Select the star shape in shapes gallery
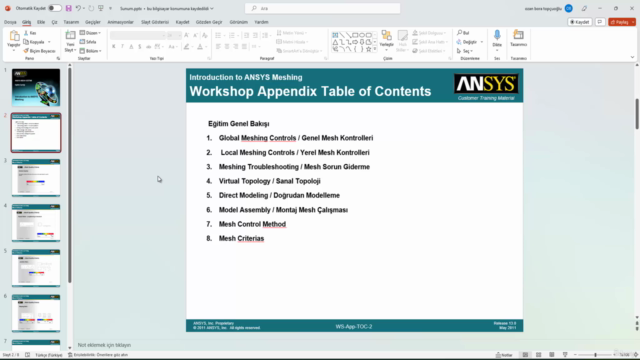The height and width of the screenshot is (360, 640). pyautogui.click(x=369, y=49)
